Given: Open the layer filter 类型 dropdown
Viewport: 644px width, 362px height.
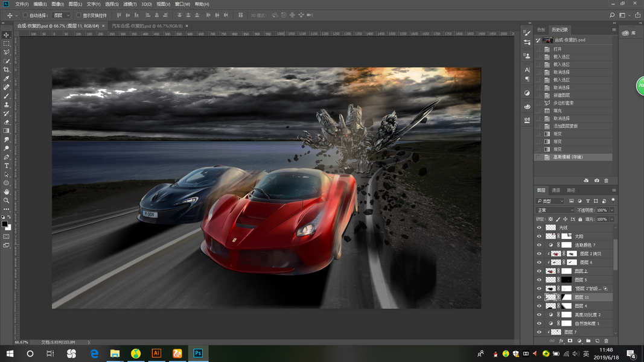Looking at the screenshot, I should (550, 201).
